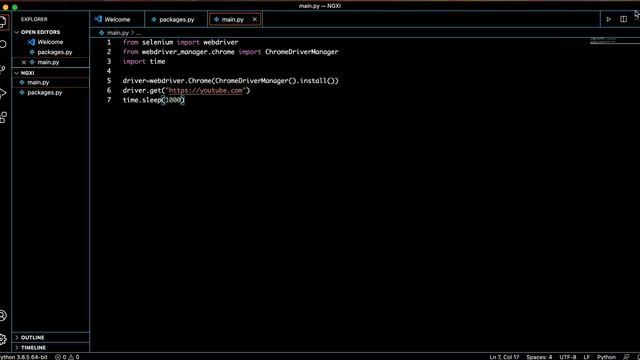The height and width of the screenshot is (360, 640).
Task: Open Welcome from Open Editors list
Action: (x=50, y=42)
